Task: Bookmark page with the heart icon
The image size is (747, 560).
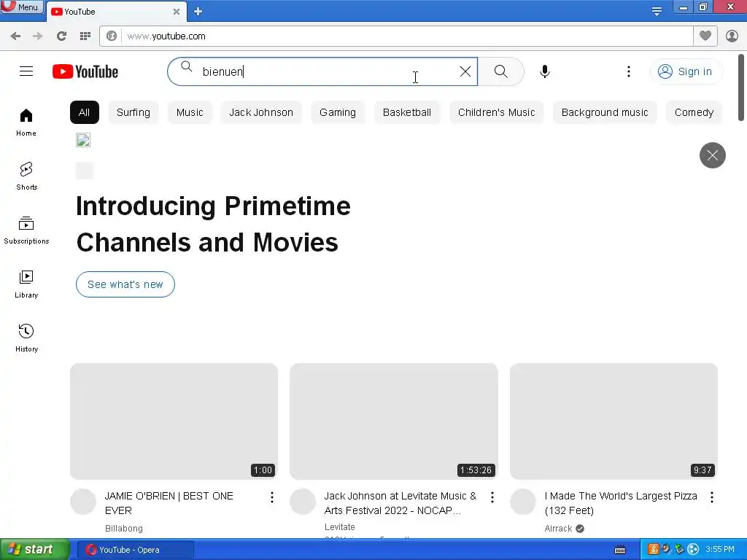Action: tap(705, 36)
